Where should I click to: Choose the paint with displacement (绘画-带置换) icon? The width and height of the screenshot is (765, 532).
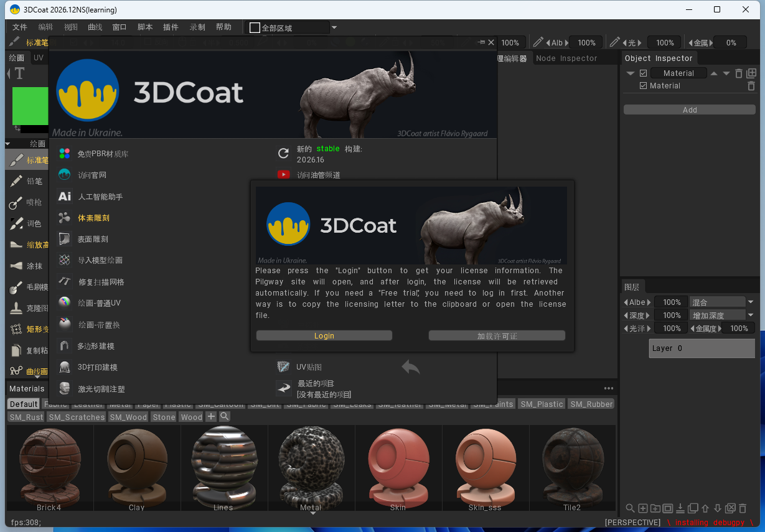coord(65,324)
